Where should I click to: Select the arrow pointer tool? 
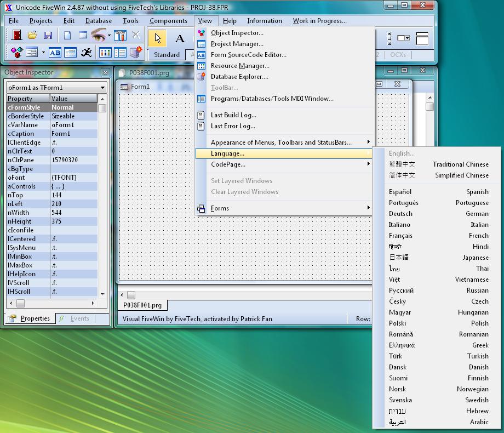157,38
